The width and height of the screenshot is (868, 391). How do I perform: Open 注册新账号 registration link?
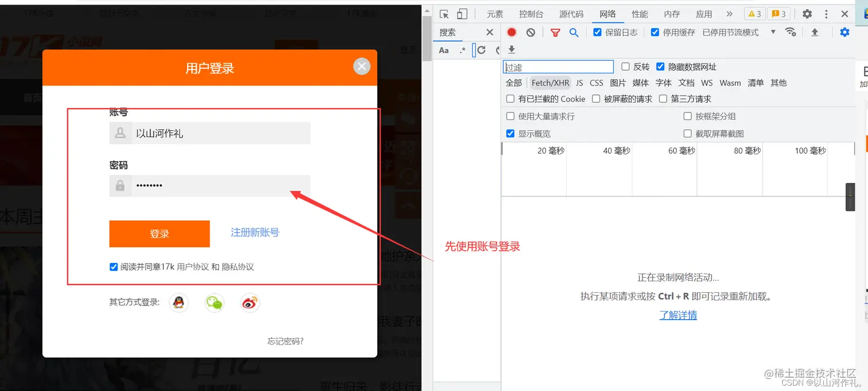[x=255, y=233]
